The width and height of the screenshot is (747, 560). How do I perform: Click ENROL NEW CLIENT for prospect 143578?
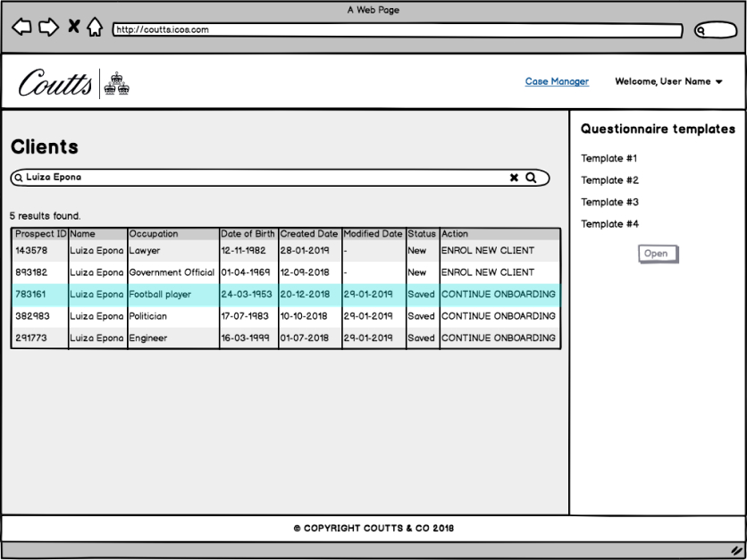[487, 251]
